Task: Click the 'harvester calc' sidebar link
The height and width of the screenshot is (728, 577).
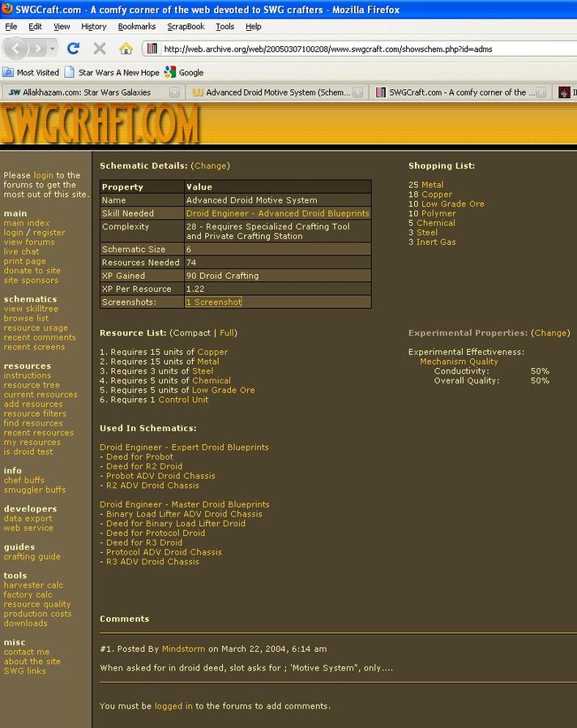Action: (x=33, y=585)
